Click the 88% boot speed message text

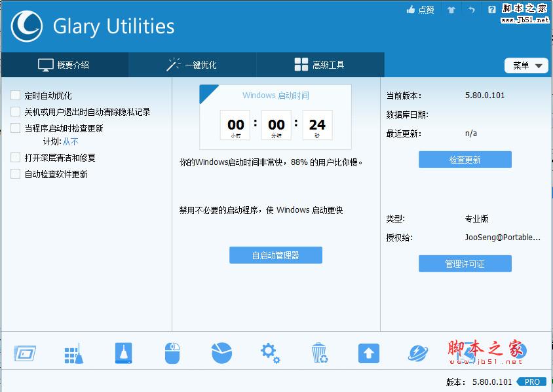[x=271, y=162]
